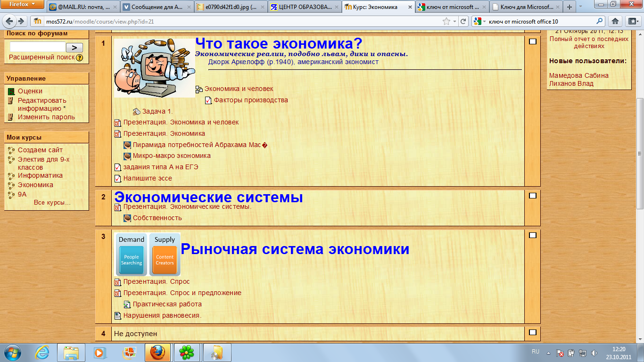Click the scrollbar up arrow
The width and height of the screenshot is (644, 362).
[x=640, y=33]
